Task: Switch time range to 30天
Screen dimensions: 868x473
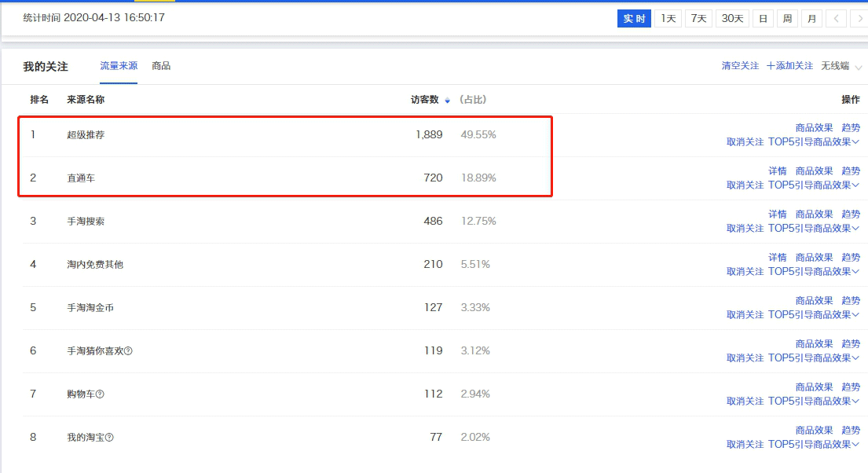Action: (x=731, y=18)
